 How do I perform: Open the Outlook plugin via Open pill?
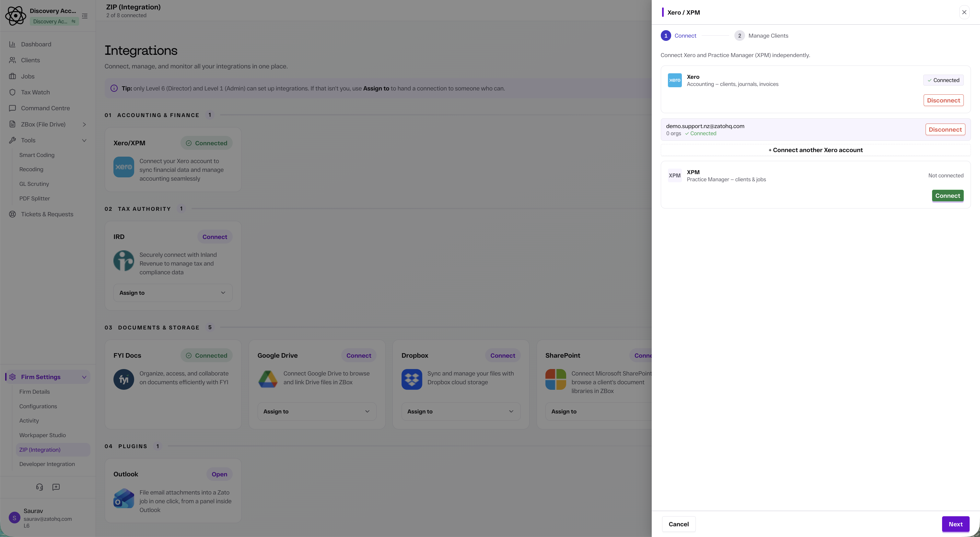[x=219, y=474]
